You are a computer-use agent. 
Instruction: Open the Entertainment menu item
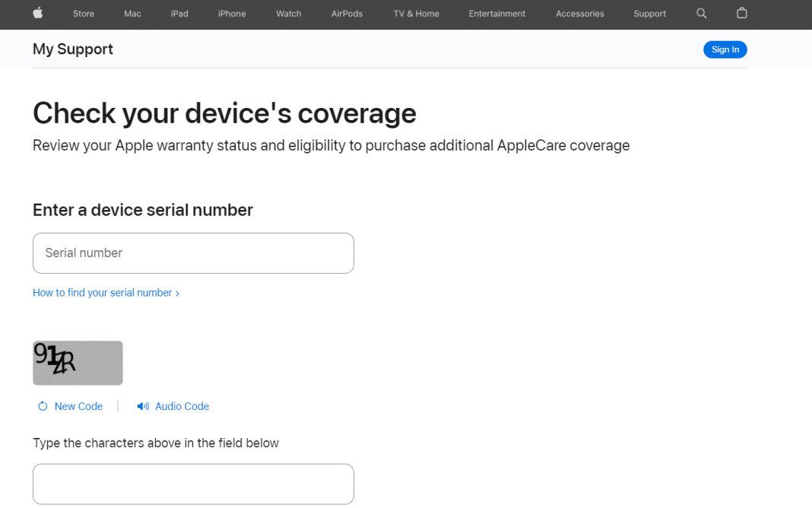coord(496,14)
